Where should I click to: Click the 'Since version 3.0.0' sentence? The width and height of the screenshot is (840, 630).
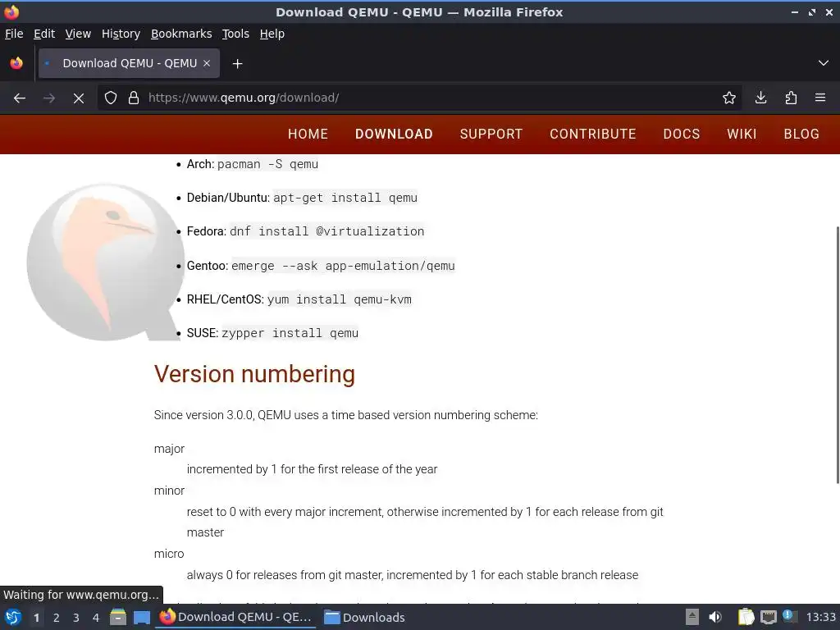[345, 415]
